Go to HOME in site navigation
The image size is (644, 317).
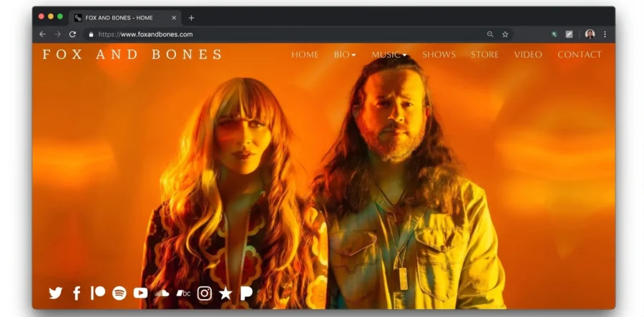305,54
